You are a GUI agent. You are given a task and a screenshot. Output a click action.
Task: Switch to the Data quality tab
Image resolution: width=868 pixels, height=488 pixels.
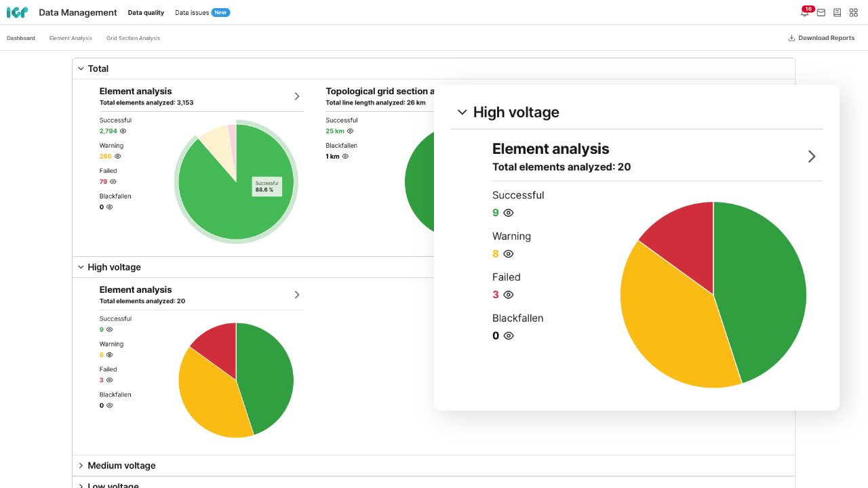146,12
